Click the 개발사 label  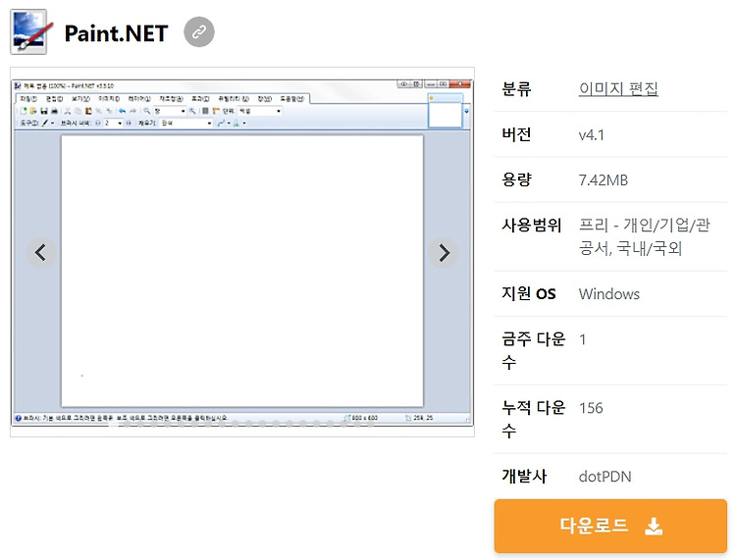point(524,476)
